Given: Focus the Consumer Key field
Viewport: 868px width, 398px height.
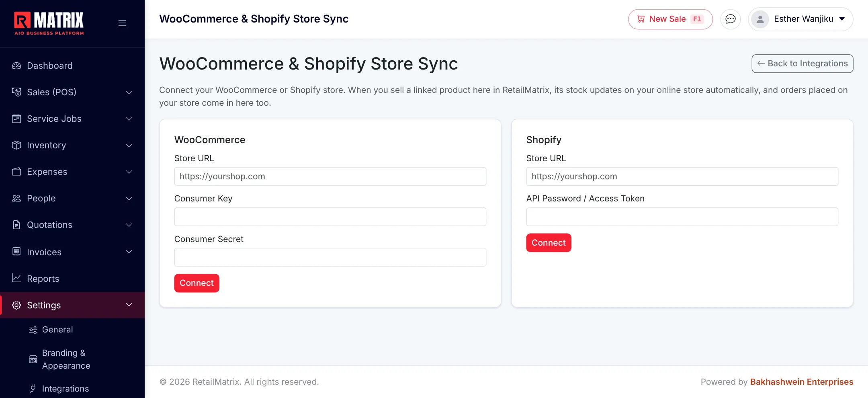Looking at the screenshot, I should pos(330,217).
